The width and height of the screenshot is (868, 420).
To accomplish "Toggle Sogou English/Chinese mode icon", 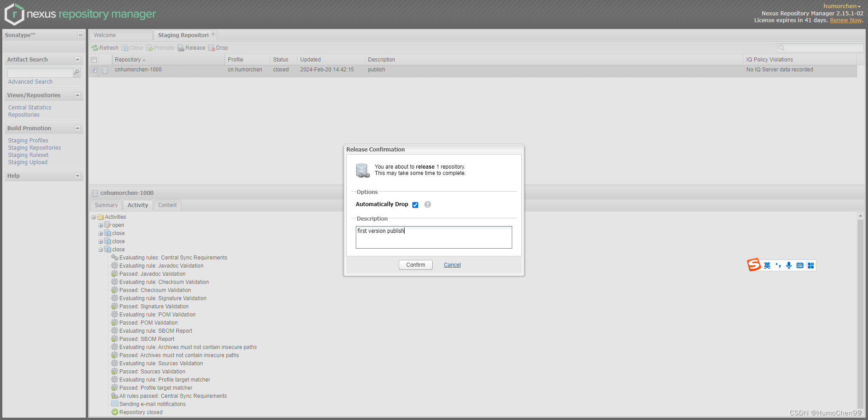I will 767,265.
